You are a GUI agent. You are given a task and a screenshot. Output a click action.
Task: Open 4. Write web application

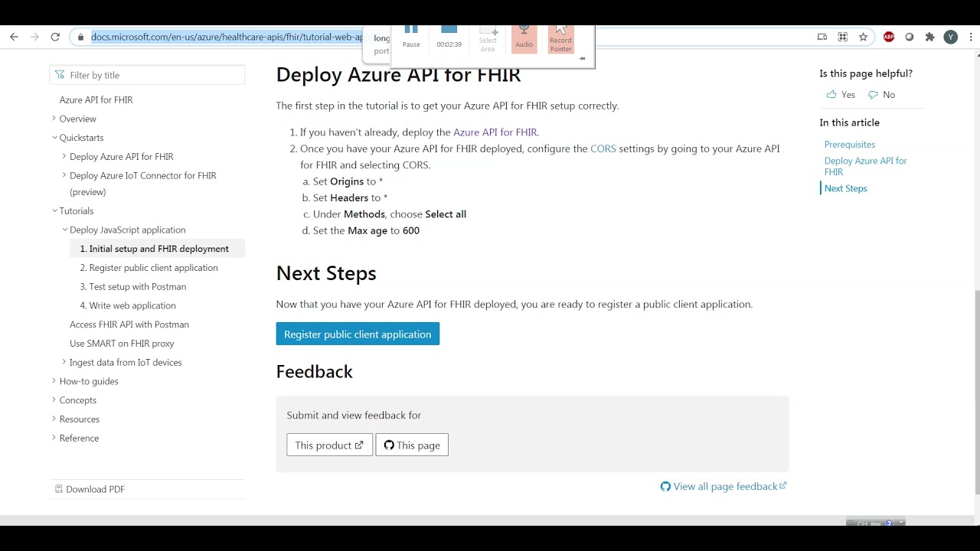pos(128,305)
